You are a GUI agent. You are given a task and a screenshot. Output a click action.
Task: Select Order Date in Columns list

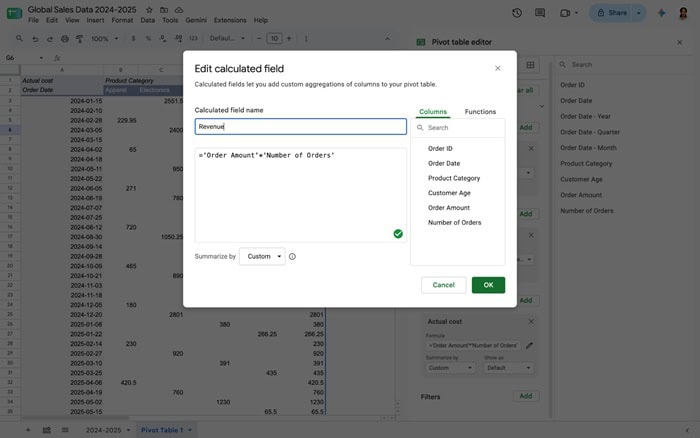coord(444,163)
